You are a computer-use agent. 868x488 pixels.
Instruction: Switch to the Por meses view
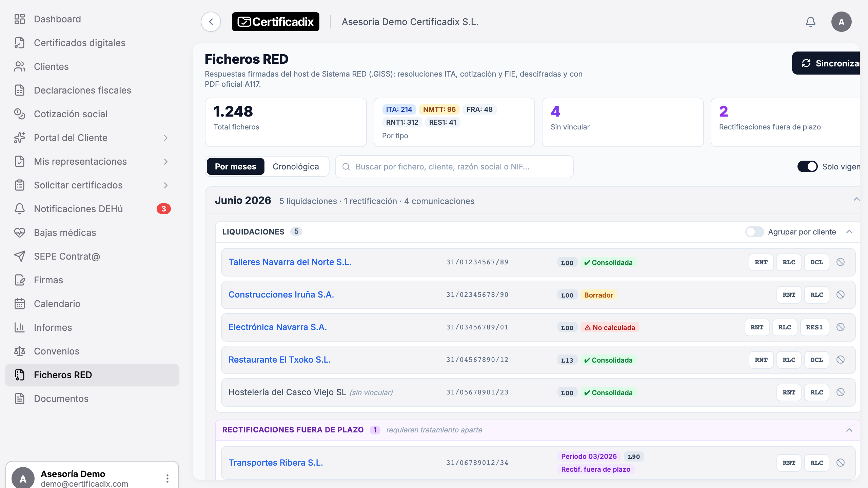235,166
